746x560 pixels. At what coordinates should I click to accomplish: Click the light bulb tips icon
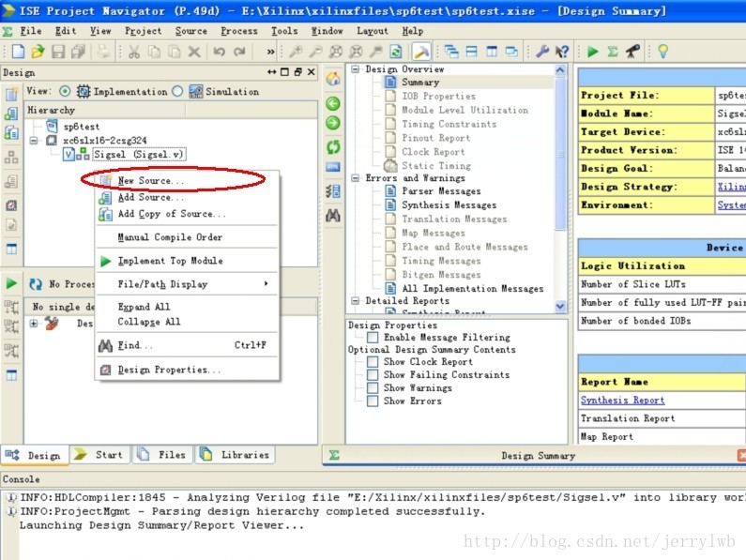[662, 52]
